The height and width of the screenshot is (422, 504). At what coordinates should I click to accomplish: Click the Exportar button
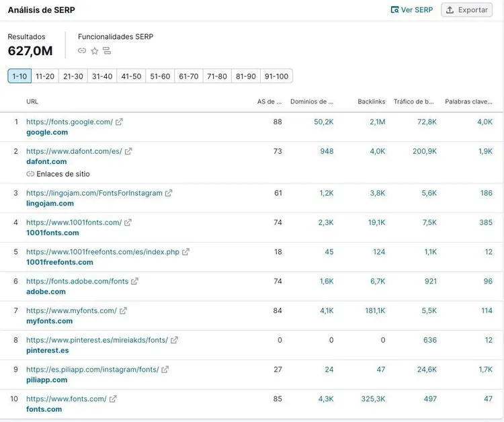coord(467,10)
